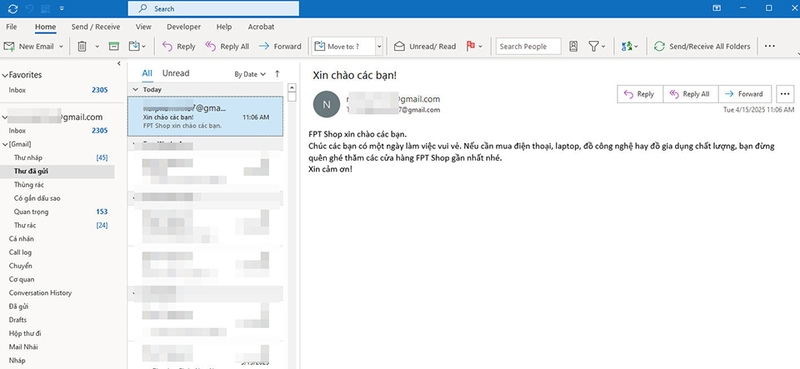The height and width of the screenshot is (369, 800).
Task: Open the Filter Email funnel icon
Action: 593,46
